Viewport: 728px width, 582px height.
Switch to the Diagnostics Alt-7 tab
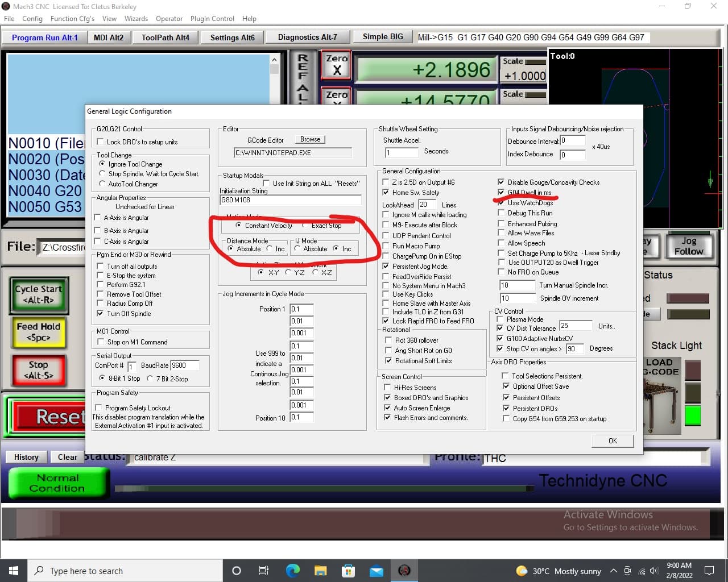307,38
